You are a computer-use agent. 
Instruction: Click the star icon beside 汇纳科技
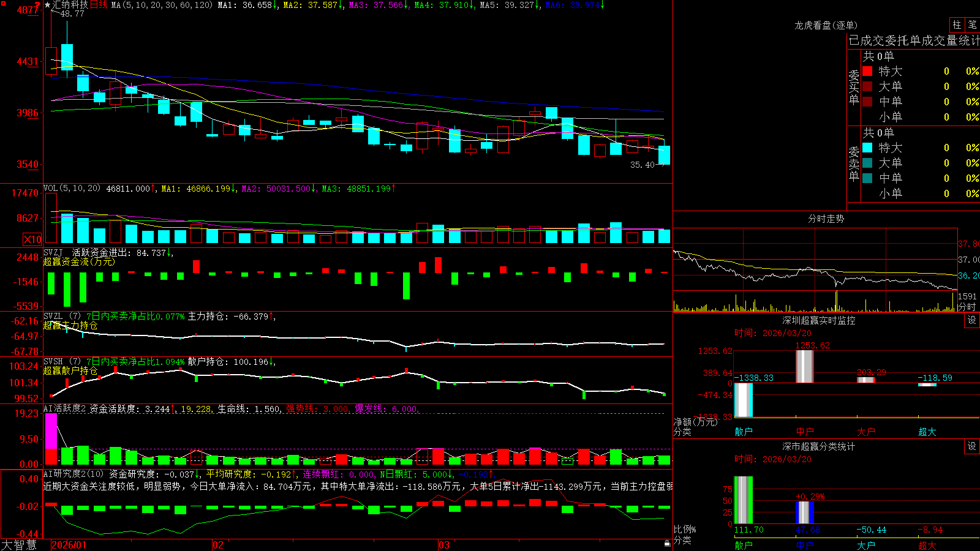point(48,5)
